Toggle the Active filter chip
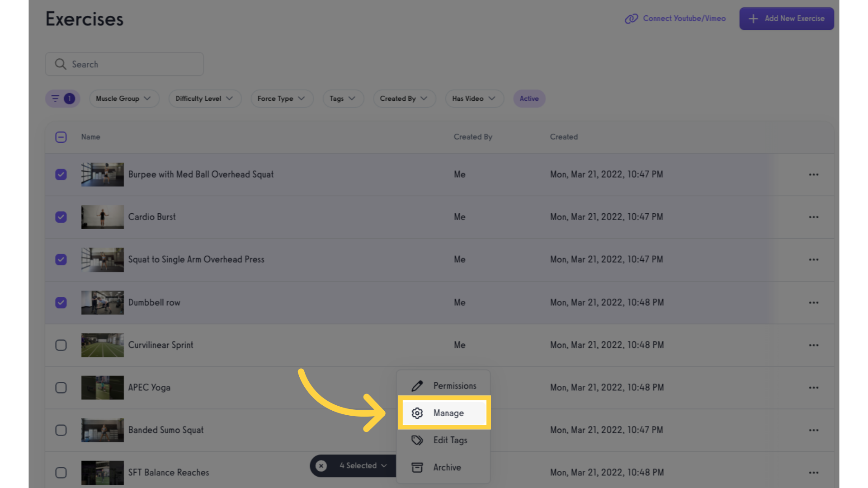The height and width of the screenshot is (488, 868). 529,99
